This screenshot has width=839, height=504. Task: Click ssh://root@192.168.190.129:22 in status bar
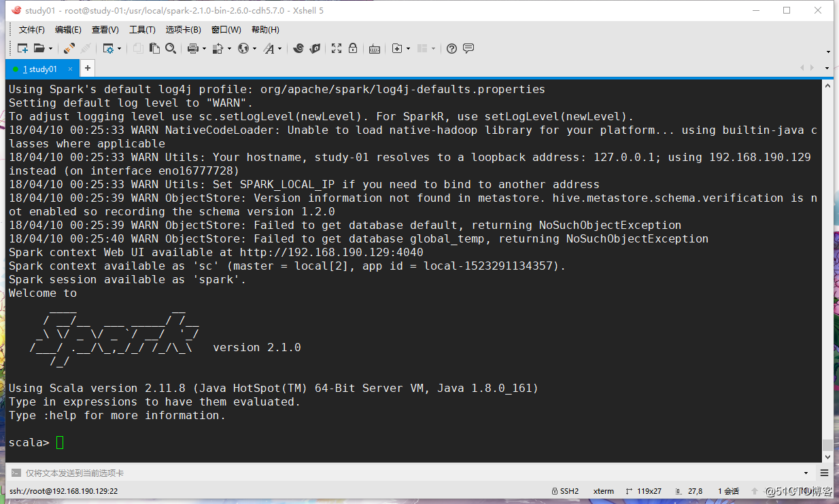(64, 491)
